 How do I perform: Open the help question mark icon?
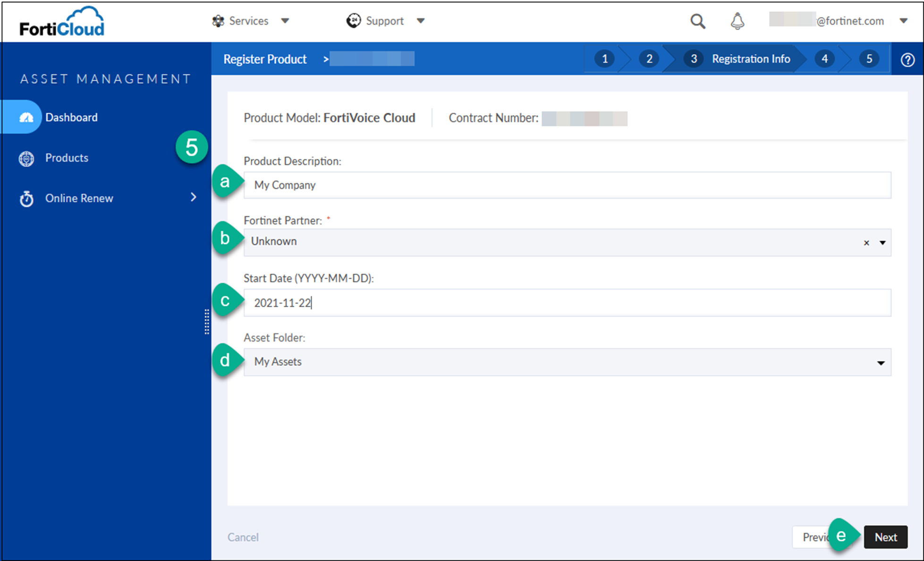pyautogui.click(x=907, y=59)
